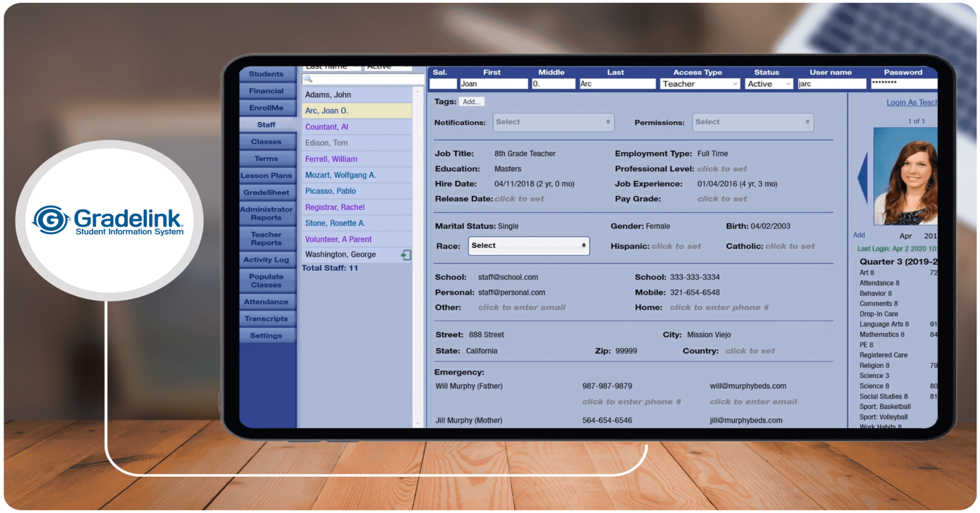The height and width of the screenshot is (513, 980).
Task: Click Joan Arc's staff photo
Action: [x=906, y=175]
